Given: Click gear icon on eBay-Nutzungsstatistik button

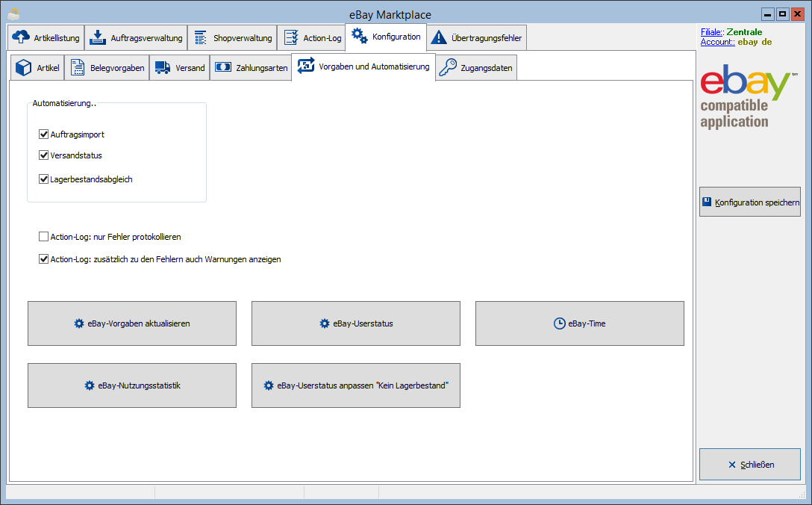Looking at the screenshot, I should point(90,385).
